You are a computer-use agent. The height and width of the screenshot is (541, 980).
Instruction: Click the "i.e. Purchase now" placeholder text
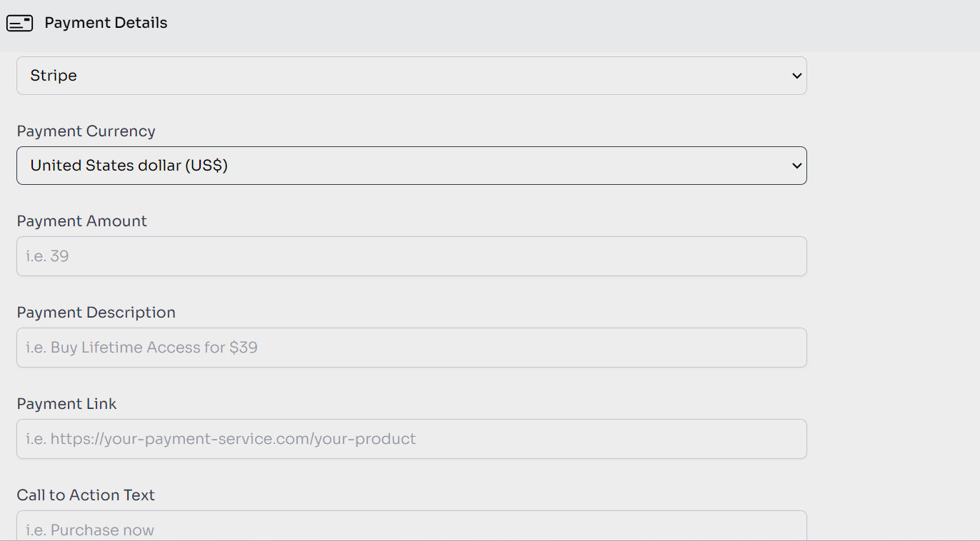(x=90, y=530)
